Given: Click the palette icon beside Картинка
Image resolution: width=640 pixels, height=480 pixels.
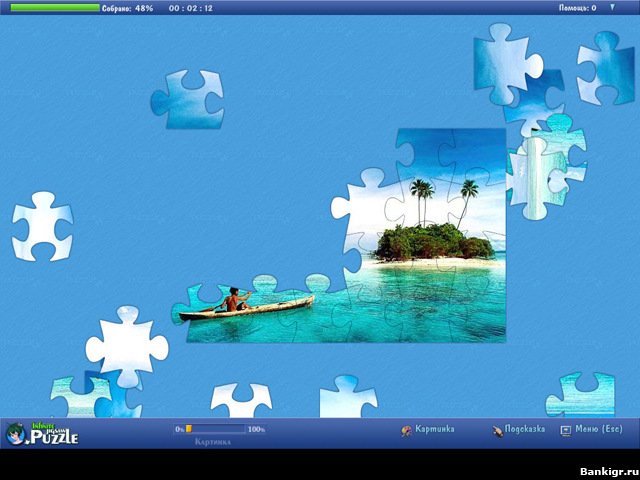Looking at the screenshot, I should pos(406,431).
